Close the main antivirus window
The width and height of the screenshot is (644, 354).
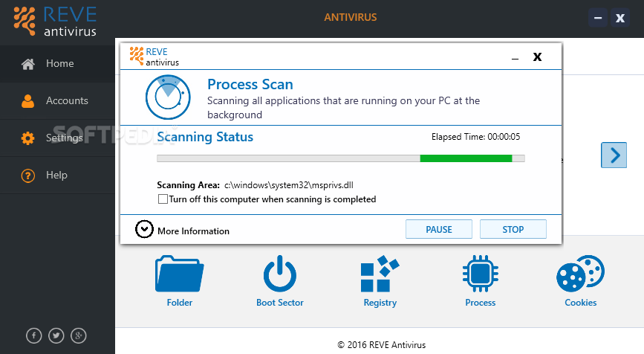point(620,18)
